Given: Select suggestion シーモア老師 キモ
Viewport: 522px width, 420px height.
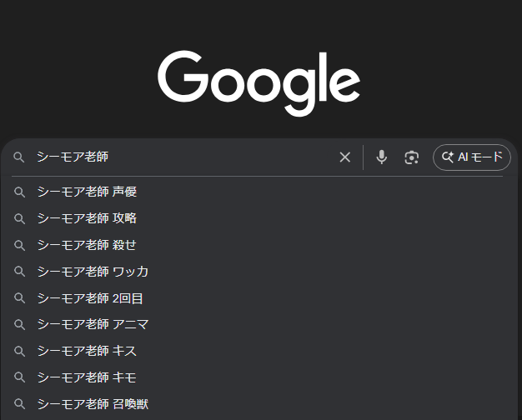Looking at the screenshot, I should pyautogui.click(x=87, y=377).
